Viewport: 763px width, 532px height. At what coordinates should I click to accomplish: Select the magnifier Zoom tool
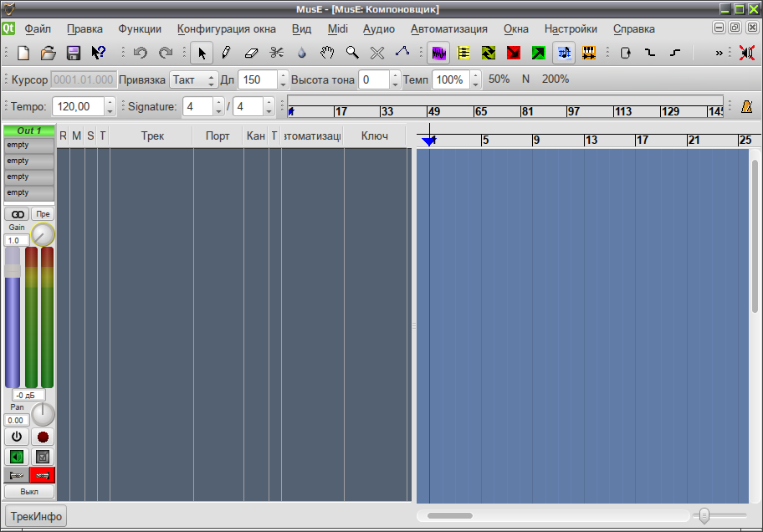pos(352,53)
